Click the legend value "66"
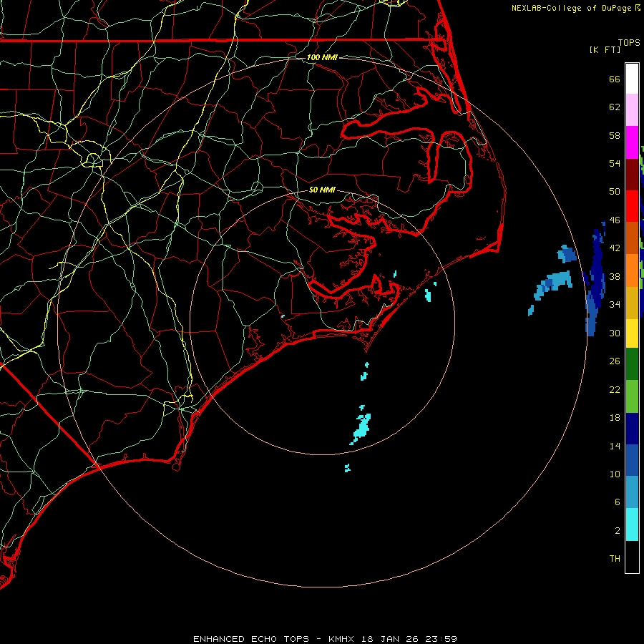 point(615,79)
